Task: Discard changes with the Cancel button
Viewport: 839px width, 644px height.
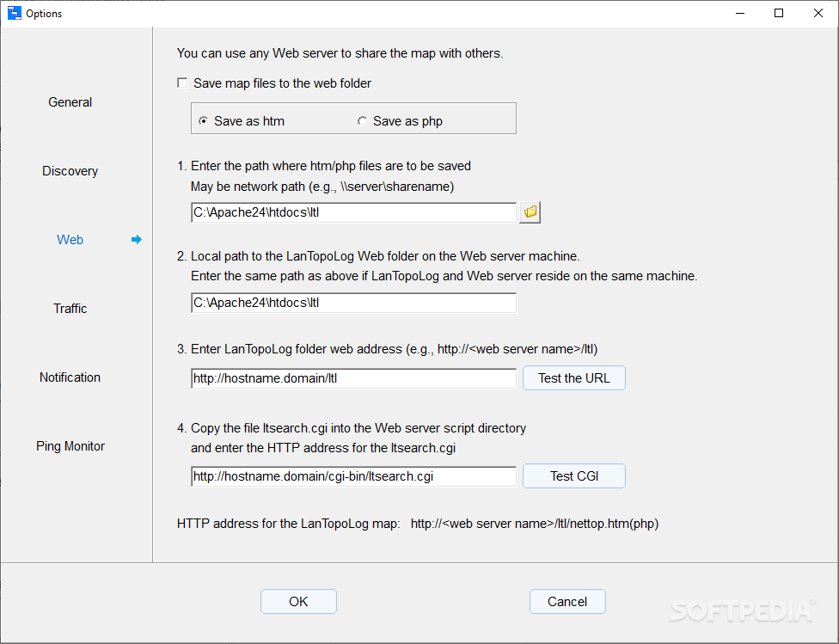Action: [567, 602]
